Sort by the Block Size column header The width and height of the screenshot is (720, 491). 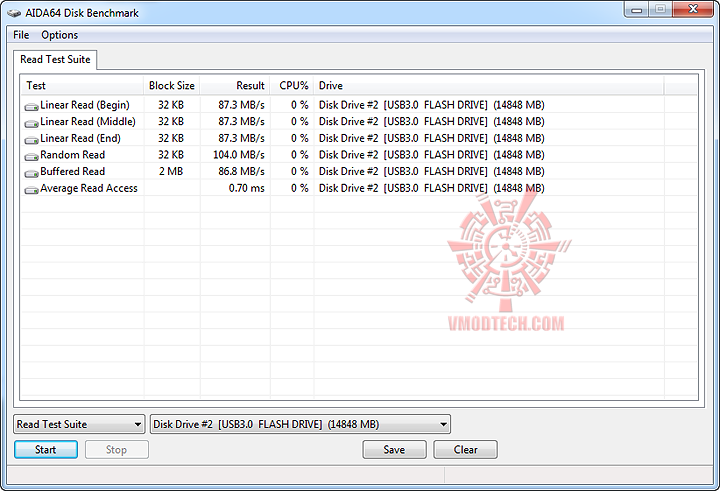[x=172, y=85]
